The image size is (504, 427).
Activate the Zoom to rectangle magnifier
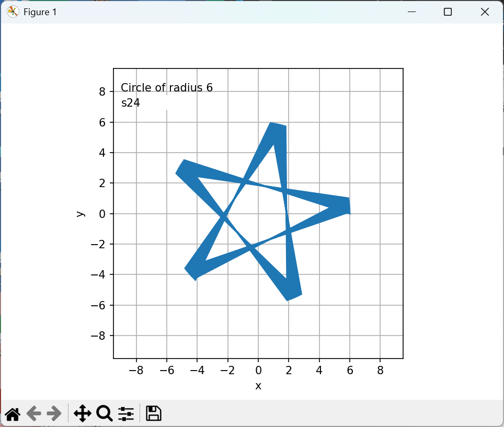click(105, 413)
